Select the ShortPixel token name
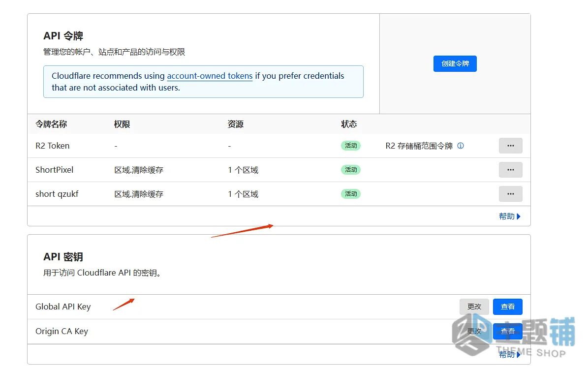Image resolution: width=588 pixels, height=371 pixels. [55, 170]
